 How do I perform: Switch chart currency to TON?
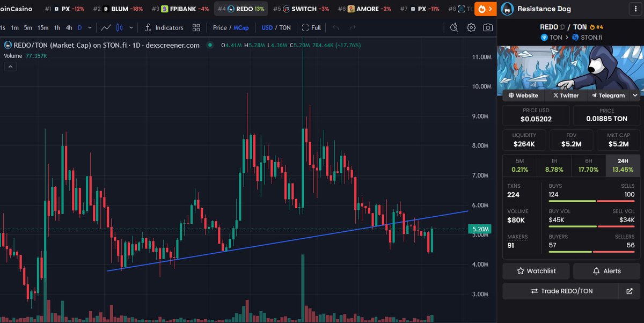click(284, 27)
